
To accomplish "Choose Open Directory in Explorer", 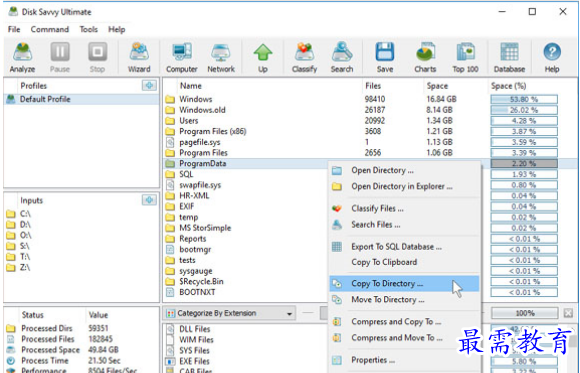I will [x=404, y=186].
